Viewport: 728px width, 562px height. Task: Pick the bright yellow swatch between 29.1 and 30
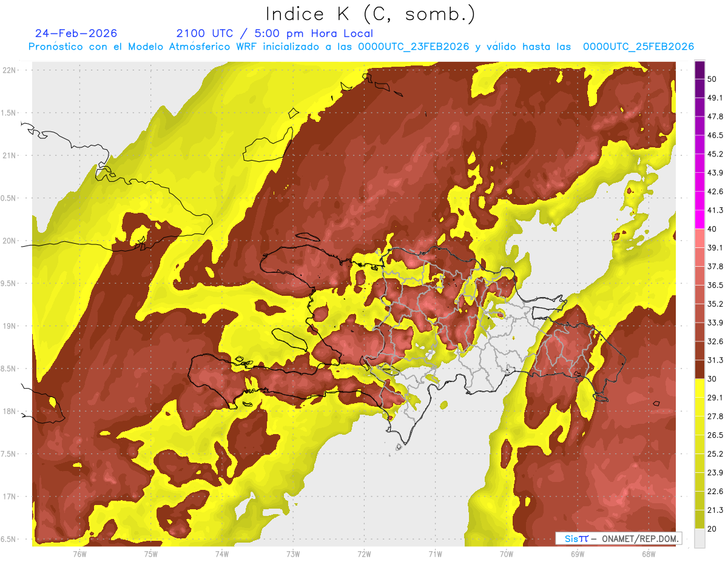[x=699, y=388]
